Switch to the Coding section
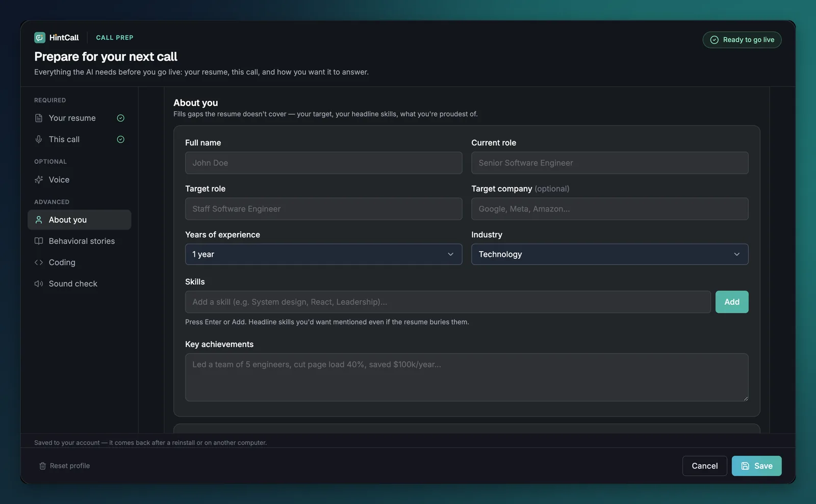Screen dimensions: 816x504 pos(80,262)
